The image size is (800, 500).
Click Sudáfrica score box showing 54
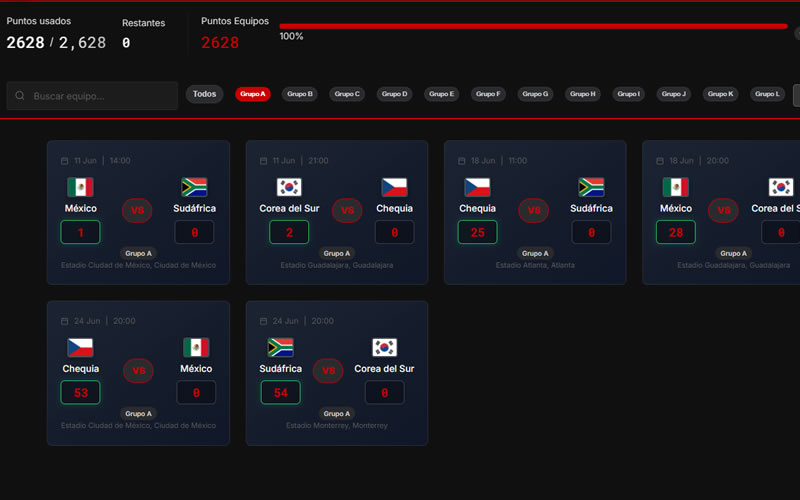(280, 393)
